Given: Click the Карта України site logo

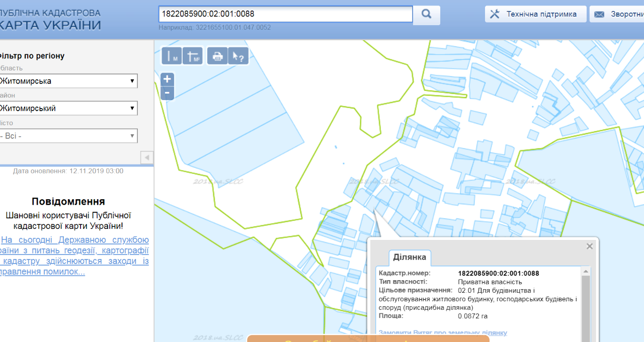Looking at the screenshot, I should click(50, 20).
